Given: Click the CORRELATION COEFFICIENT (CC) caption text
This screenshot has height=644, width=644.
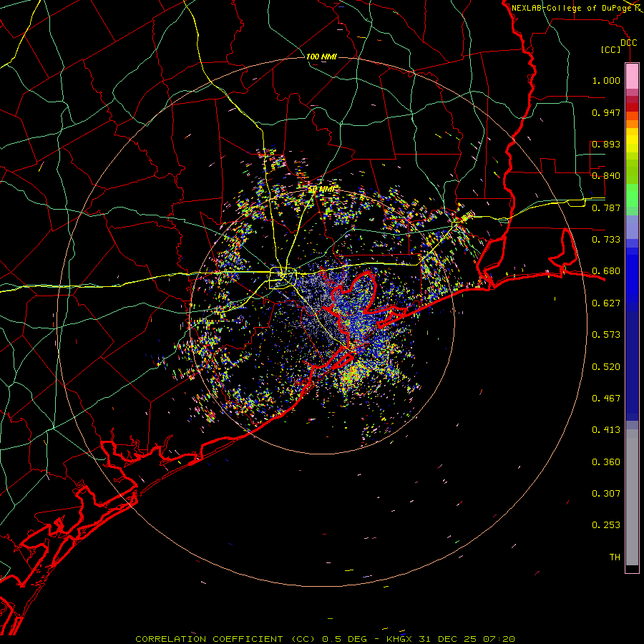Looking at the screenshot, I should pyautogui.click(x=225, y=639).
